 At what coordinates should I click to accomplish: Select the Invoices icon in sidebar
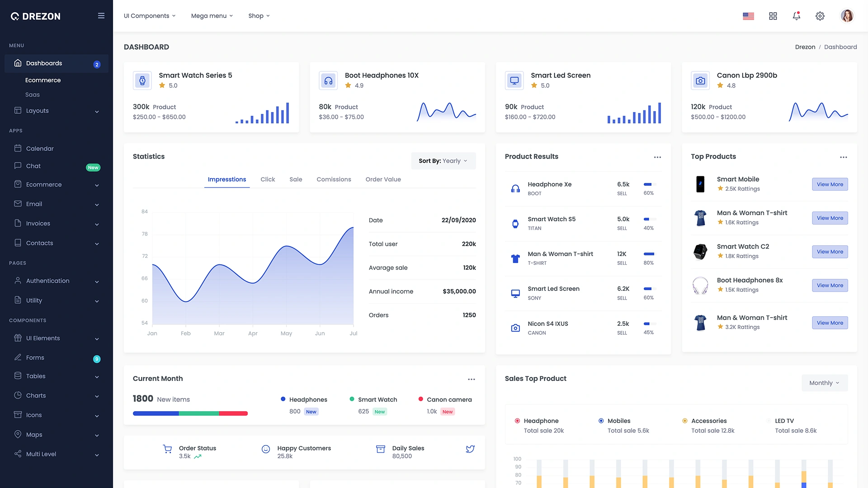point(18,223)
